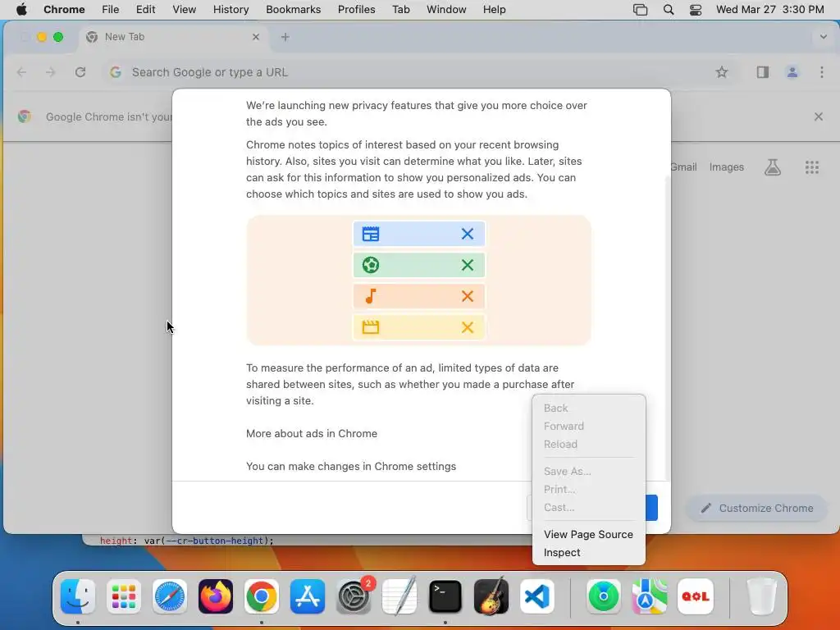The image size is (840, 630).
Task: Click Cast... in context menu
Action: tap(588, 507)
